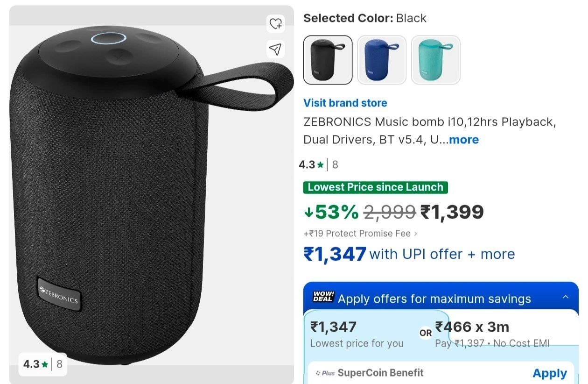Pick the Teal speaker color option

click(x=436, y=60)
